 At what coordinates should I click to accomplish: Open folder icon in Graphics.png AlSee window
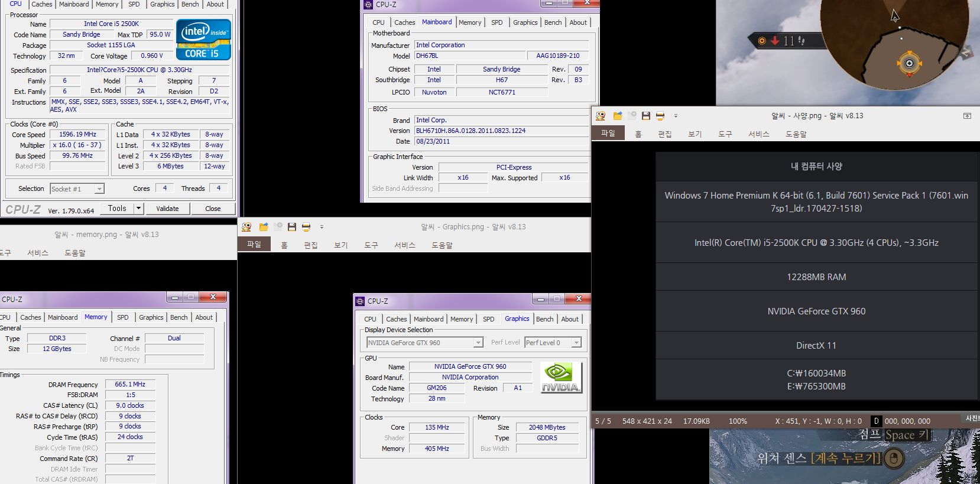[x=264, y=227]
